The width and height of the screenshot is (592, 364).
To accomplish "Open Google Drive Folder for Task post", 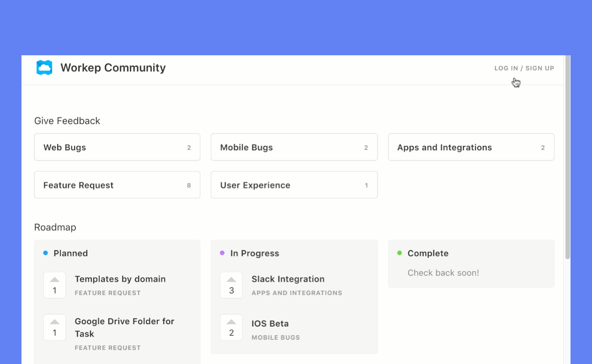I will pos(124,327).
